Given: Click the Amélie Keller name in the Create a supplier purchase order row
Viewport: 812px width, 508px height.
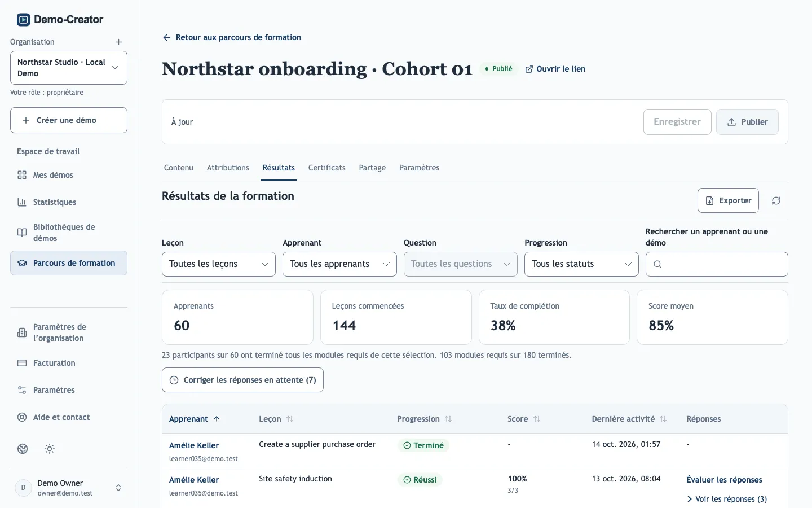Looking at the screenshot, I should pos(194,445).
